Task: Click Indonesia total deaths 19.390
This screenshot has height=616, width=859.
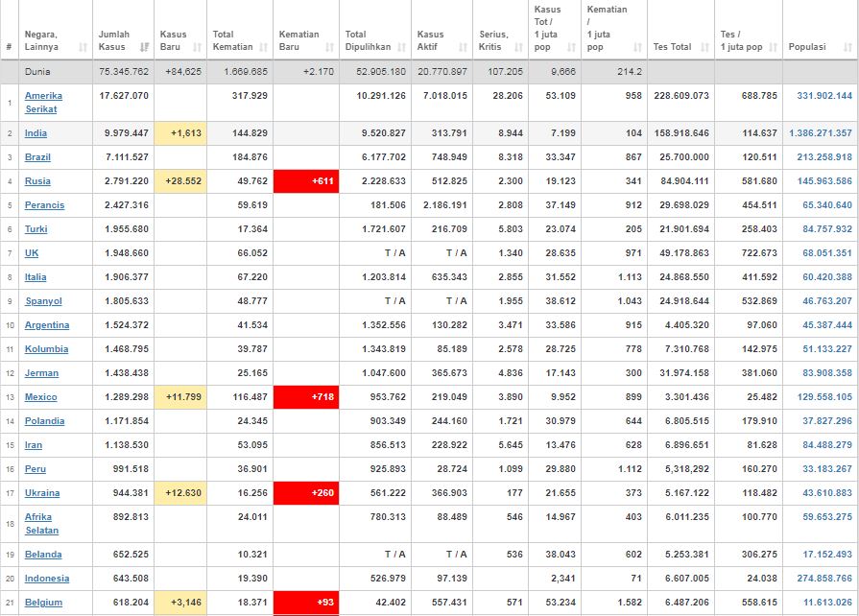Action: pos(252,579)
